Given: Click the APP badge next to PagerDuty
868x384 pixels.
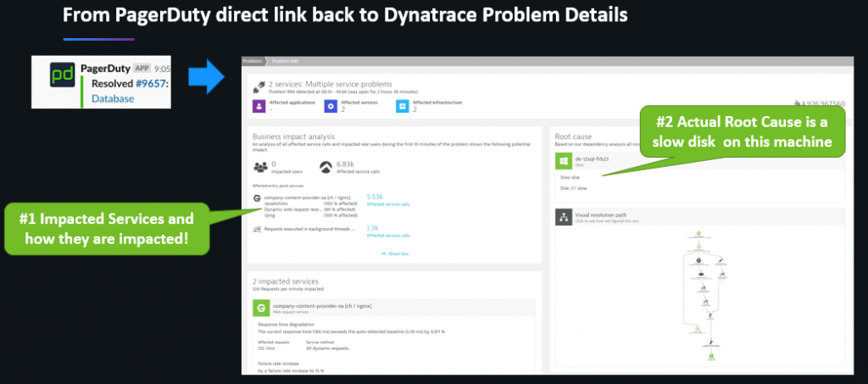Looking at the screenshot, I should 142,69.
